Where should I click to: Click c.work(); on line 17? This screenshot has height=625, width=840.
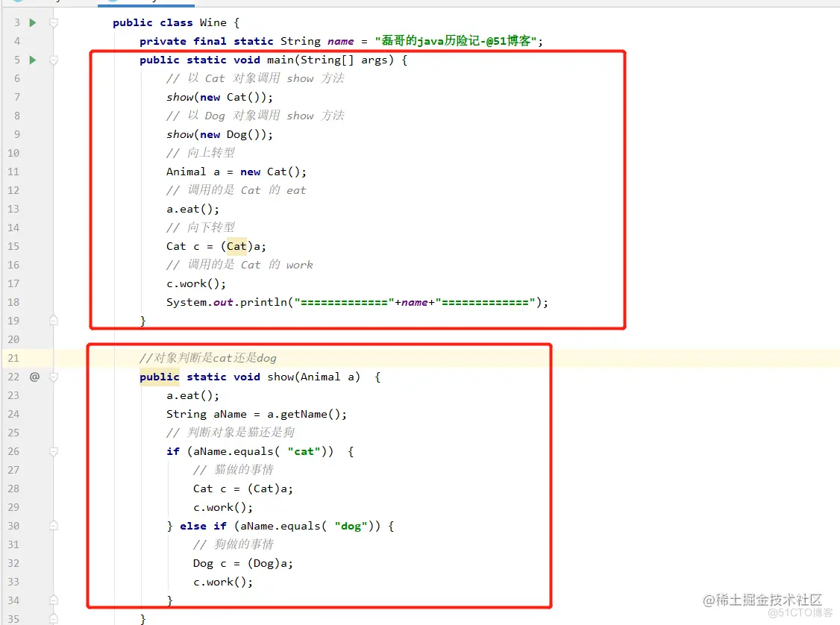[x=196, y=283]
